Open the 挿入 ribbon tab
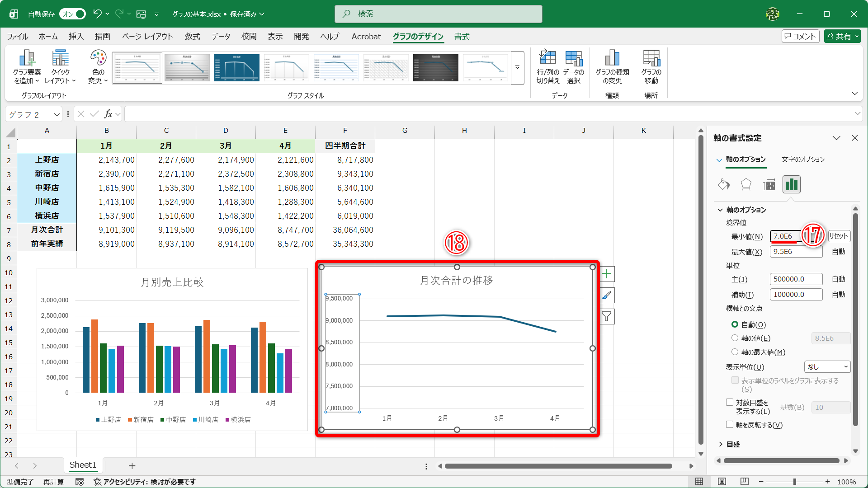The height and width of the screenshot is (488, 868). tap(76, 37)
